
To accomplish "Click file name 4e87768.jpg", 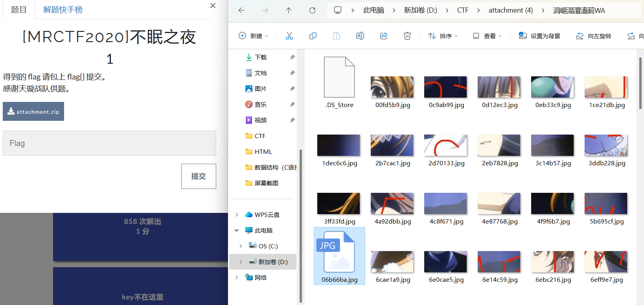I will click(x=500, y=222).
